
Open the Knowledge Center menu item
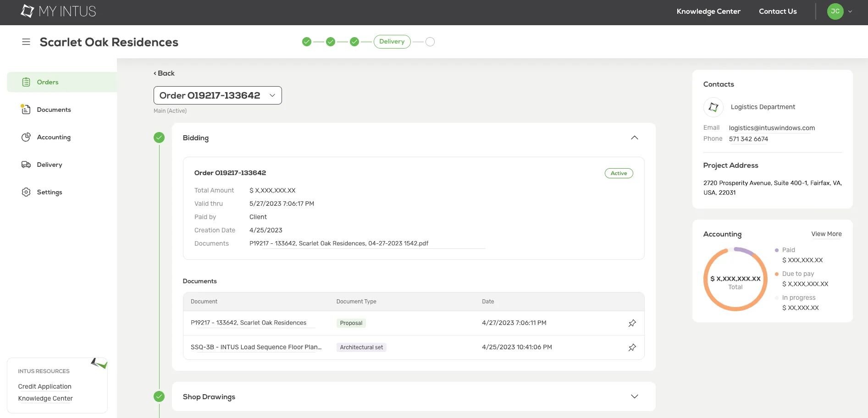(708, 11)
